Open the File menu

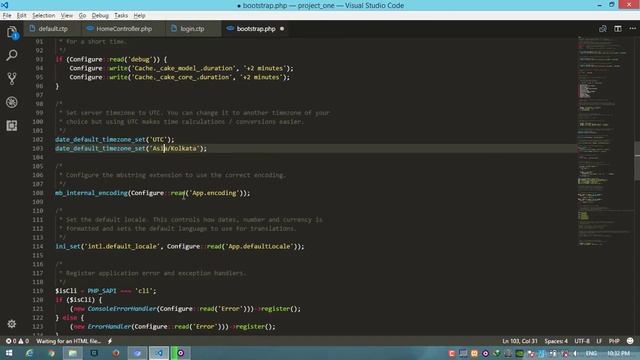[x=7, y=16]
